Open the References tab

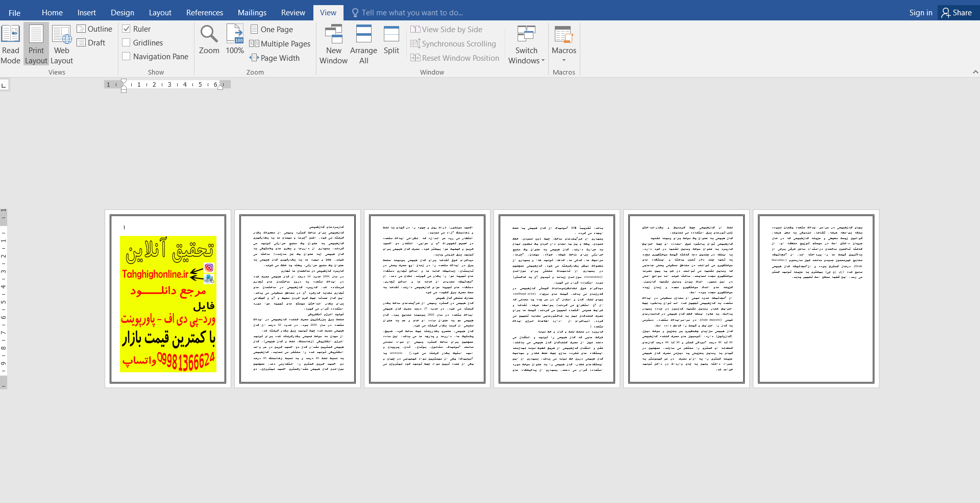(x=205, y=12)
